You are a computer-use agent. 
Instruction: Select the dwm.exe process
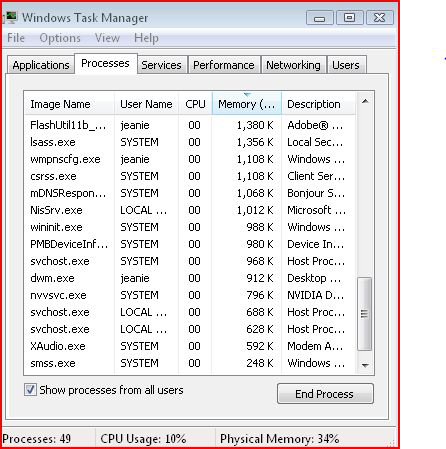tap(190, 278)
